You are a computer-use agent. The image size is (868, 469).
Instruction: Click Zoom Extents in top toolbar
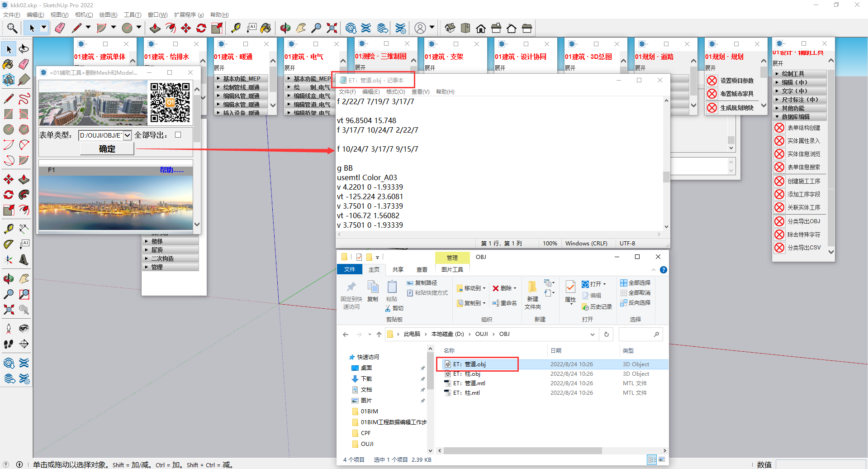click(x=332, y=28)
